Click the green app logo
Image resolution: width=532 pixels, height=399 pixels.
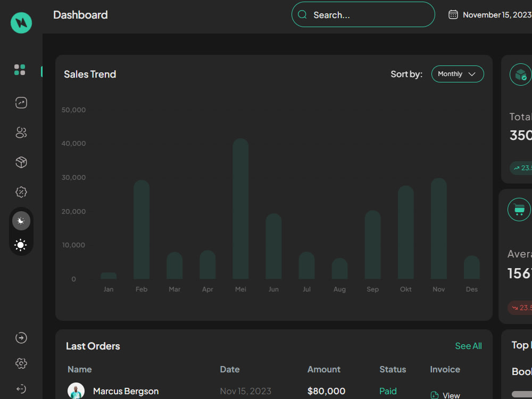coord(21,23)
